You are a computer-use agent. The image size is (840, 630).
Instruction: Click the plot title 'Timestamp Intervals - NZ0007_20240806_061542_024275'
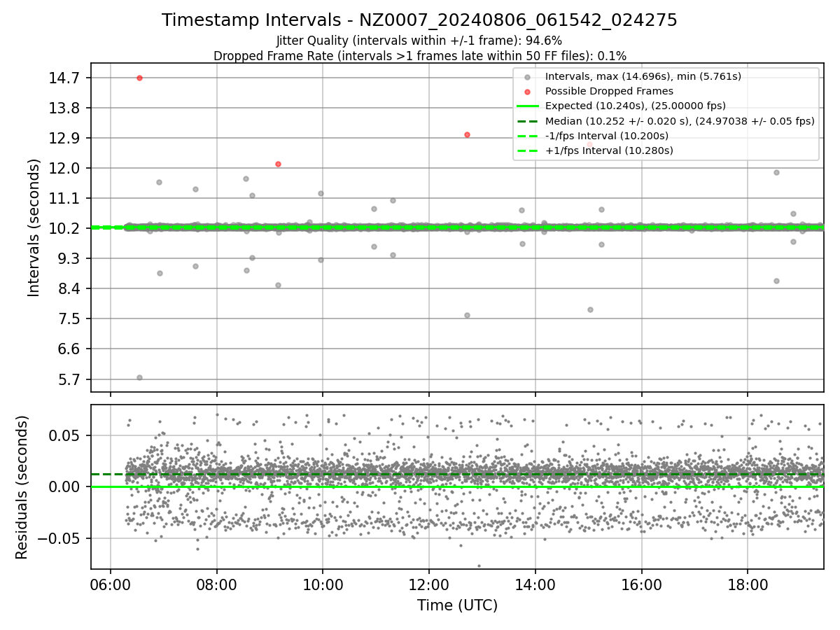(419, 20)
